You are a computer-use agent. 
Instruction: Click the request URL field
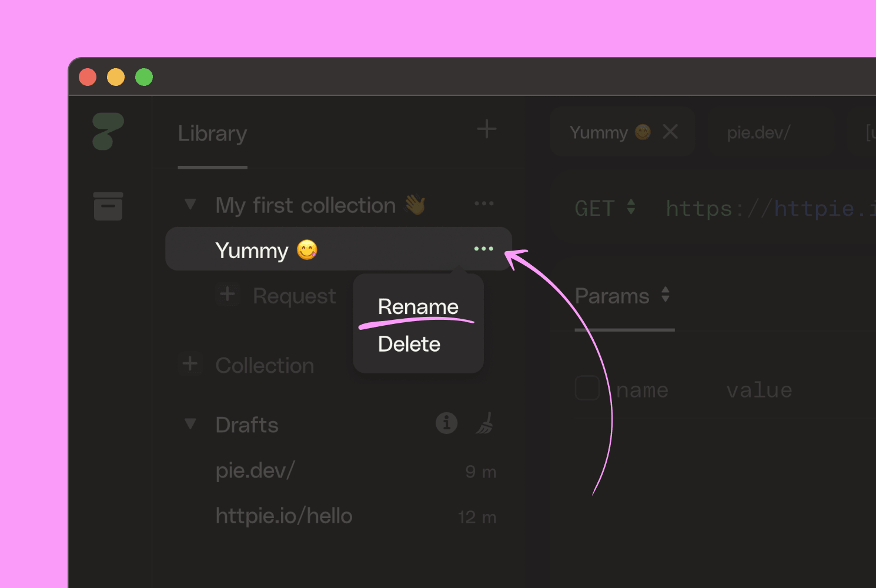(x=770, y=208)
